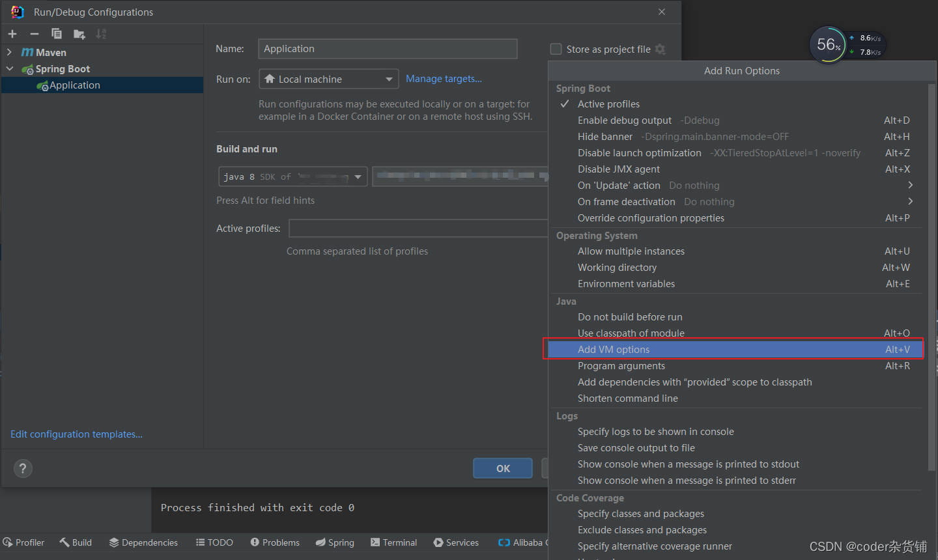Click the Add Run Options popup scrollbar
Viewport: 938px width, 560px height.
click(x=931, y=277)
